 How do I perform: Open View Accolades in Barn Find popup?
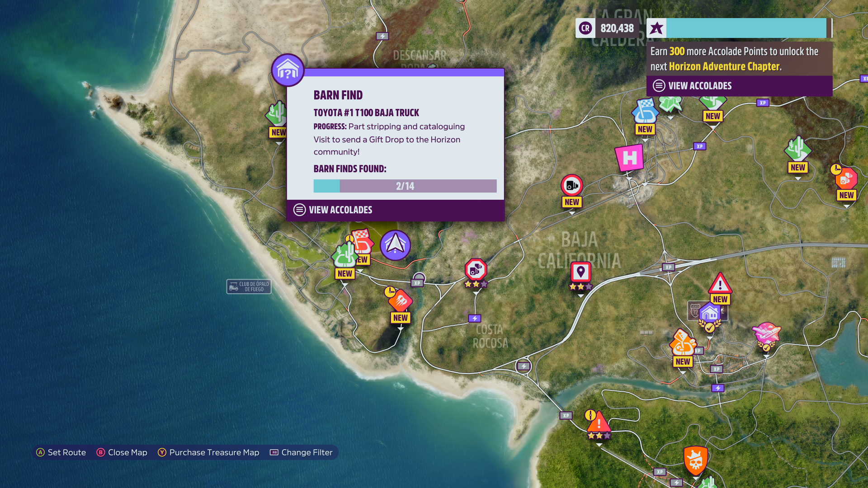point(340,210)
